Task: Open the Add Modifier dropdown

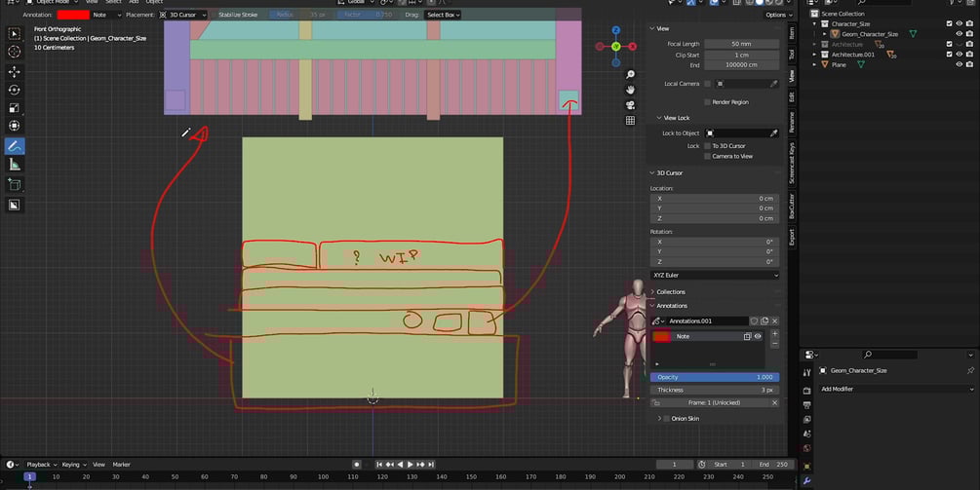Action: click(897, 389)
